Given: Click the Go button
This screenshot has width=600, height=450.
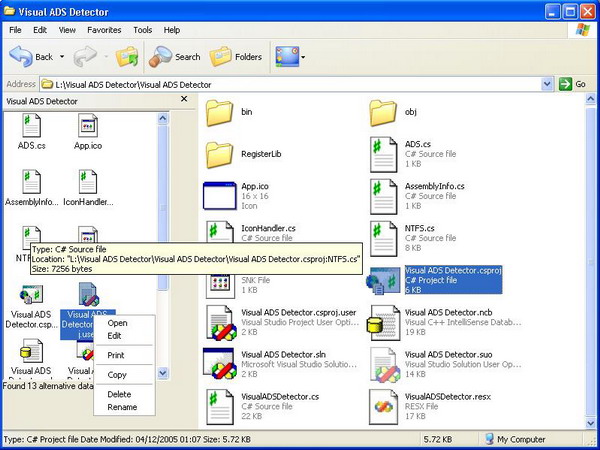Looking at the screenshot, I should pos(572,84).
